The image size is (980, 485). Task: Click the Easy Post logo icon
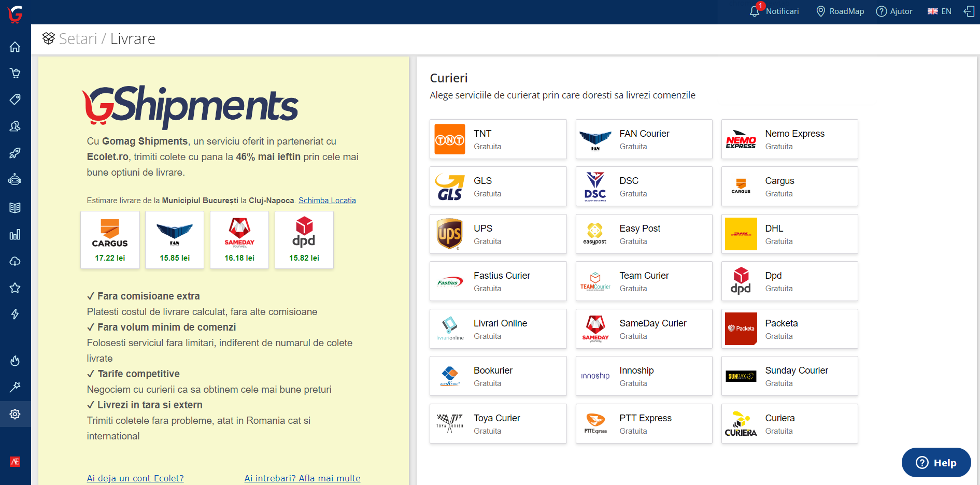point(595,234)
